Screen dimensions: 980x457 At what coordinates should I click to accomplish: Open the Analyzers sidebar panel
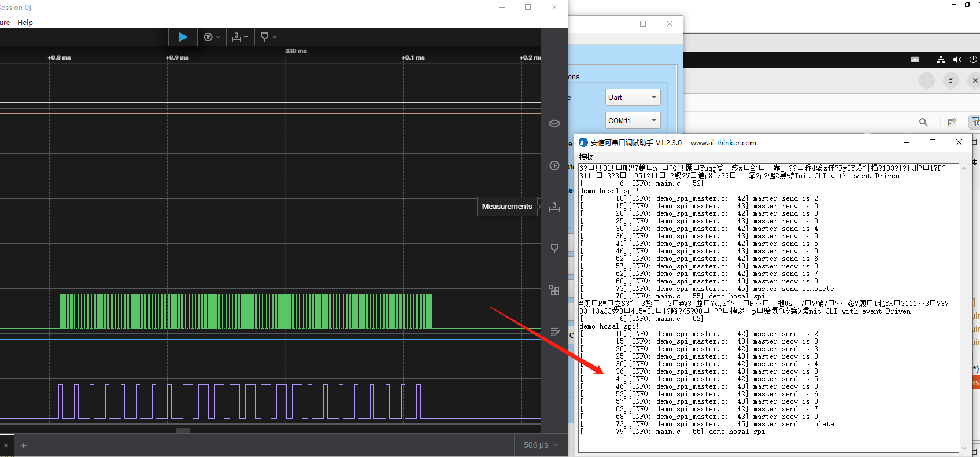coord(554,165)
